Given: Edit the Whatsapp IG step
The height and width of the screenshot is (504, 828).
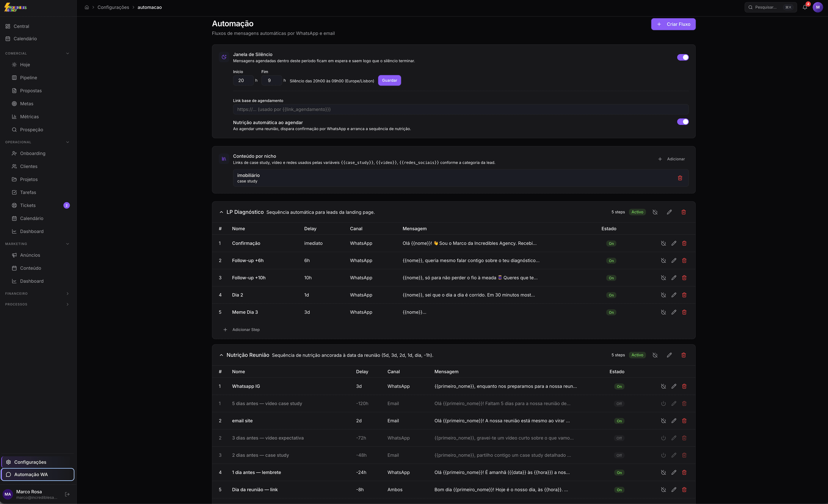Looking at the screenshot, I should pyautogui.click(x=674, y=386).
